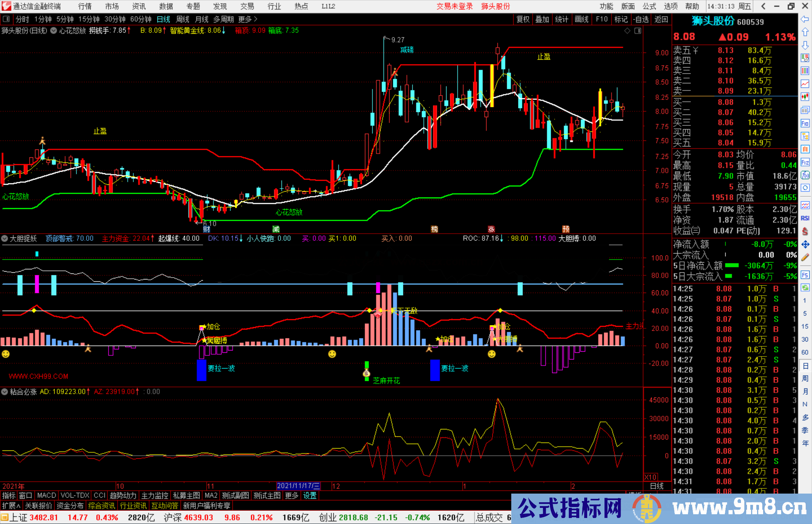
Task: Click the 2021/11/17 date marker on the timeline
Action: point(299,486)
